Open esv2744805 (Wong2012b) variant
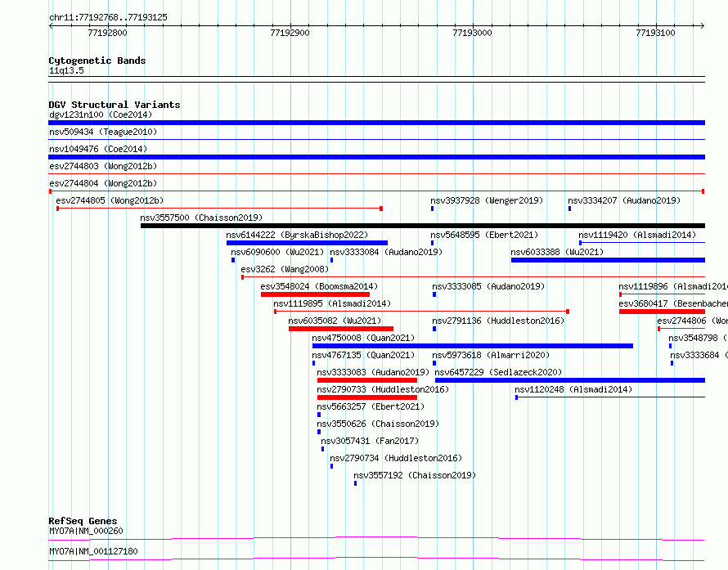Viewport: 728px width, 570px height. click(110, 200)
